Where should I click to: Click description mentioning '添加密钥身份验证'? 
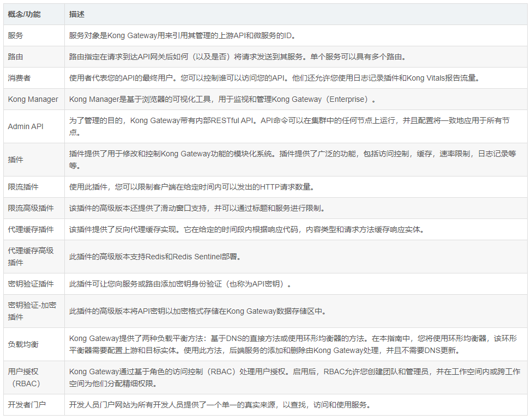[x=295, y=284]
